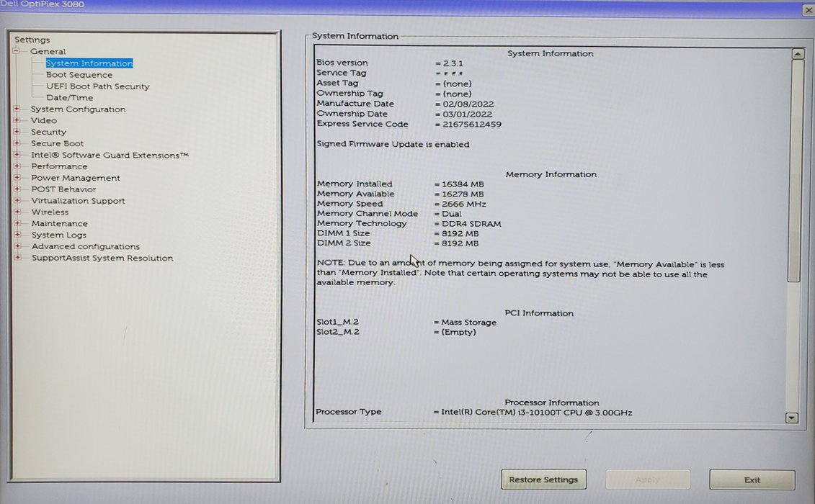Click the vertical scrollbar thumb
The image size is (815, 504).
[x=796, y=171]
